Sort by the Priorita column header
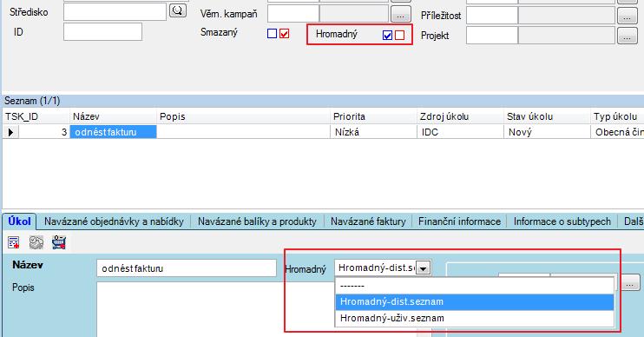 coord(374,116)
